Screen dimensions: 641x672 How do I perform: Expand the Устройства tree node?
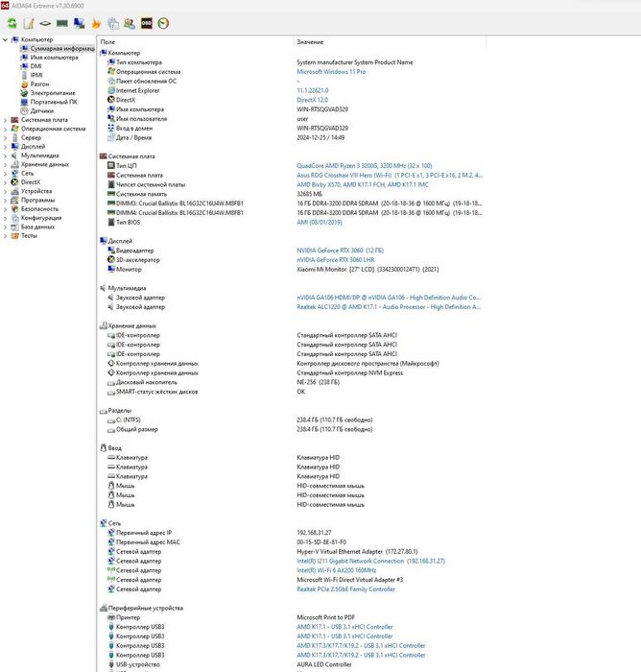[x=5, y=191]
